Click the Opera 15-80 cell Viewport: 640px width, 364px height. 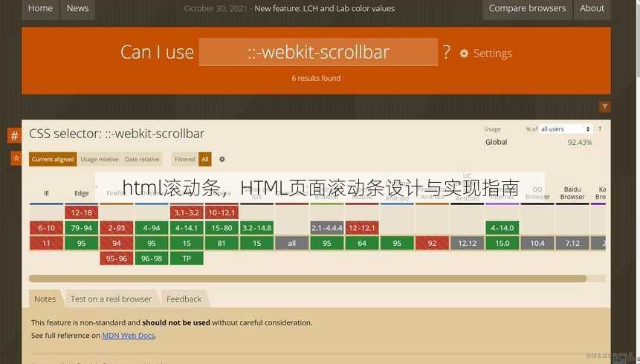click(222, 228)
